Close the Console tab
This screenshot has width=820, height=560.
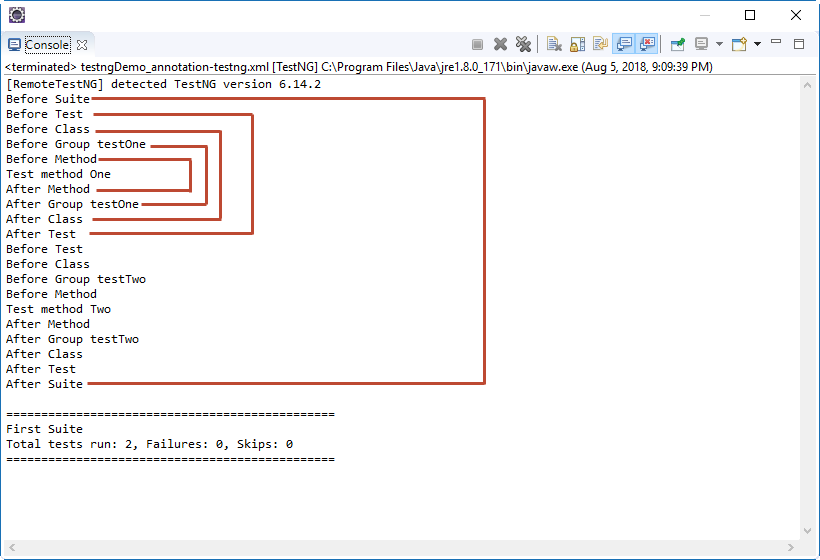[82, 45]
